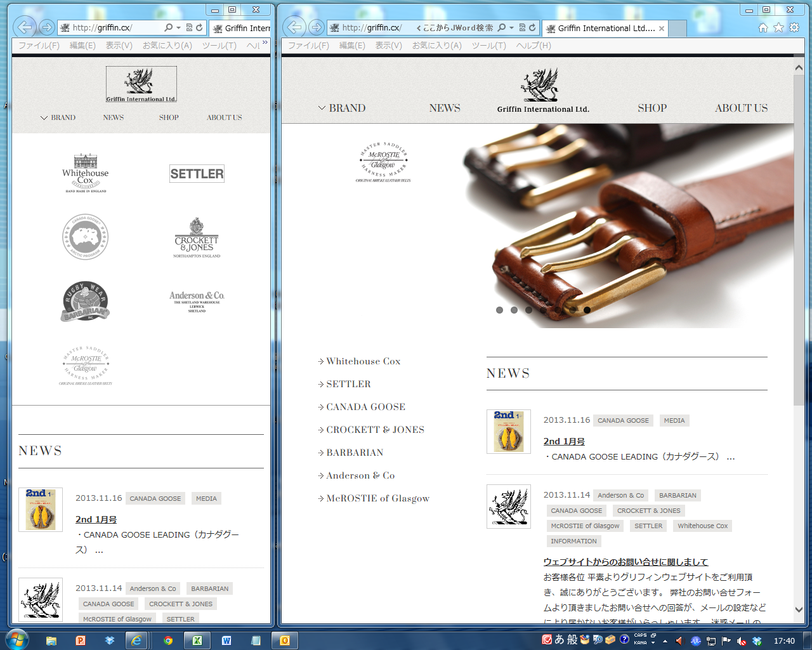Viewport: 812px width, 650px height.
Task: Open the CROCKETT & JONES brand list link
Action: tap(376, 430)
